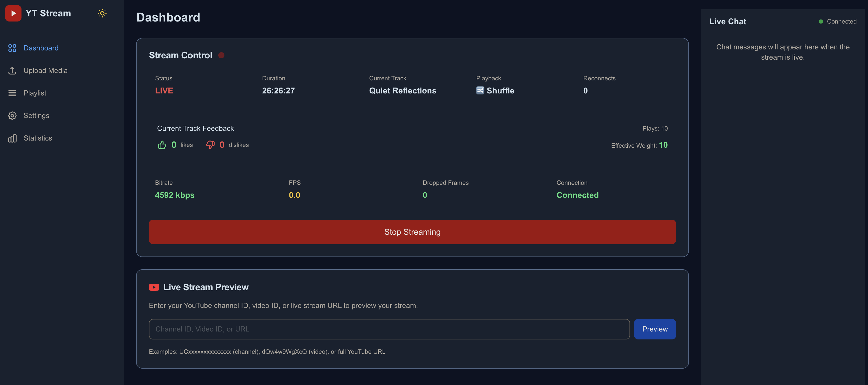
Task: Click the Quiet Reflections current track title
Action: pyautogui.click(x=402, y=91)
